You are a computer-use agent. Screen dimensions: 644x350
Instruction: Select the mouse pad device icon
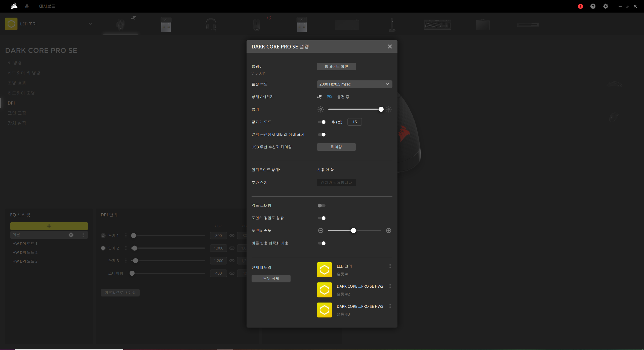coord(347,25)
